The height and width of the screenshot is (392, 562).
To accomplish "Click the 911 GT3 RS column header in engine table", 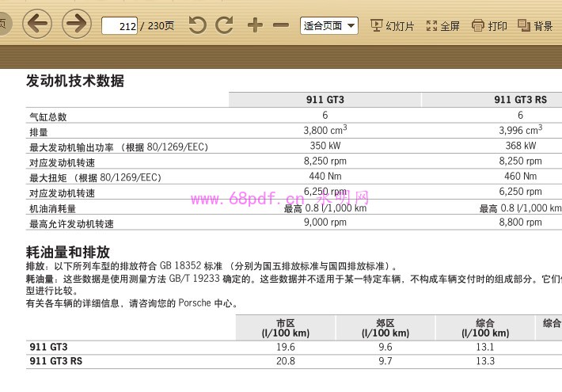I will 520,100.
